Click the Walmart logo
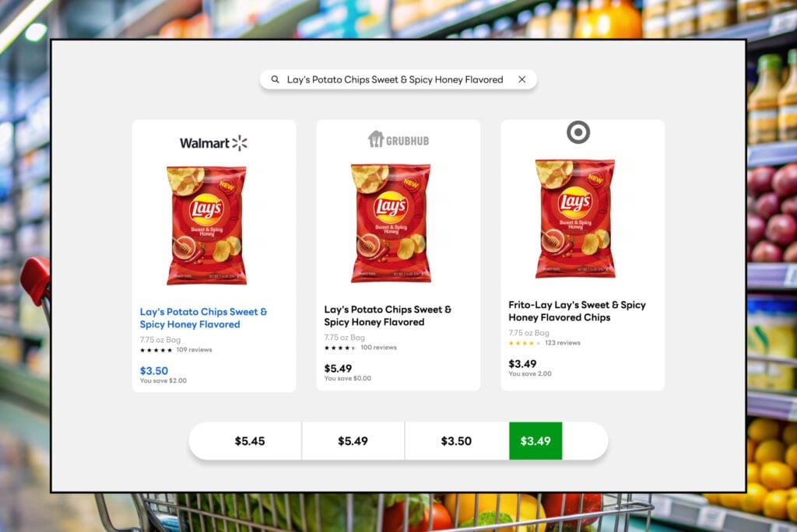Screen dimensions: 797x532 click(x=213, y=143)
